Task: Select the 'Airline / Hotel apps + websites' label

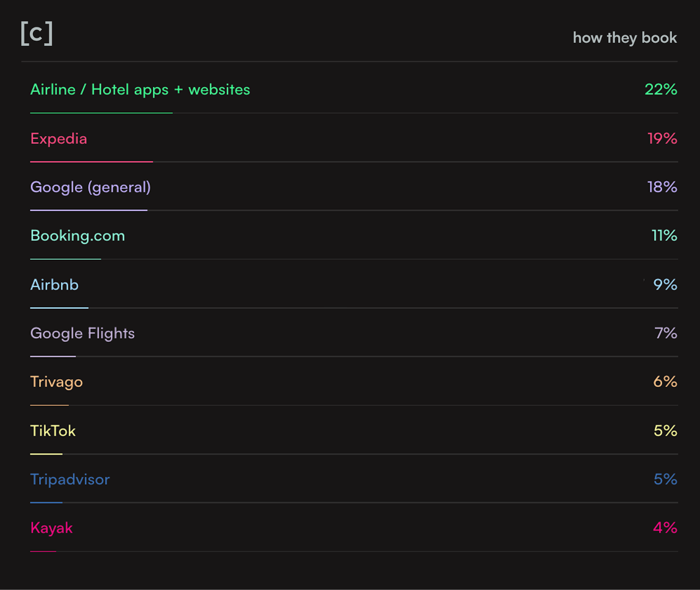Action: click(x=140, y=90)
